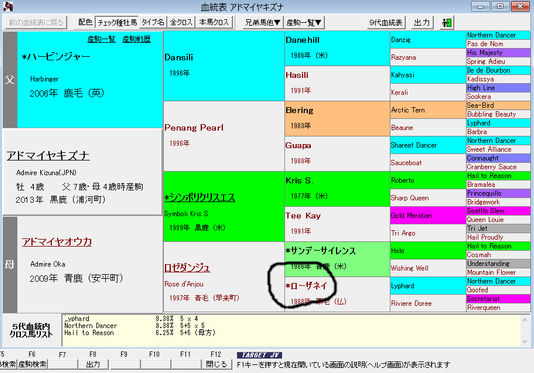
Task: Select the Dansili cell
Action: tap(224, 66)
